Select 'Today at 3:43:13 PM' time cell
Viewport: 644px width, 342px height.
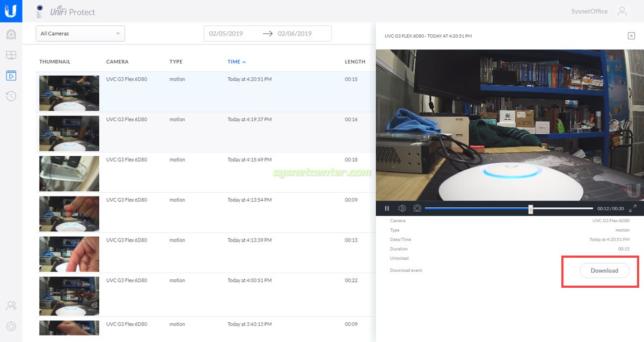coord(250,324)
